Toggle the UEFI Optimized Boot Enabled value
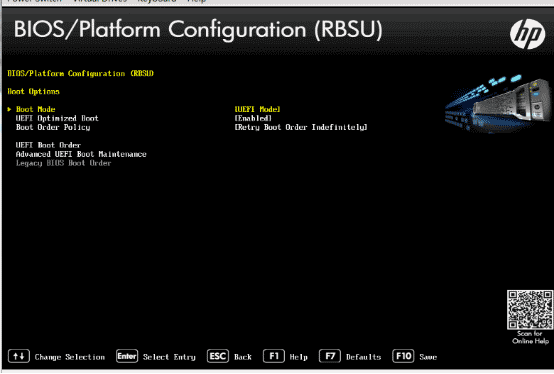The height and width of the screenshot is (374, 554). point(253,118)
